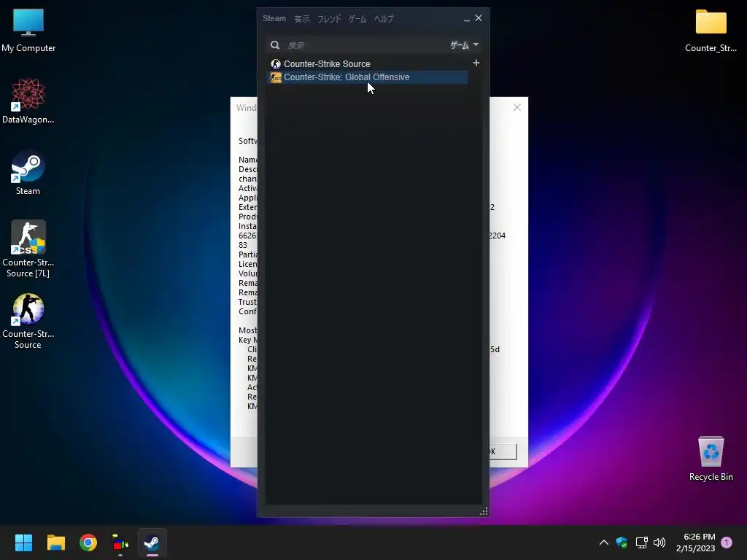
Task: Select Counter-Strike Source desktop shortcut
Action: (x=28, y=322)
